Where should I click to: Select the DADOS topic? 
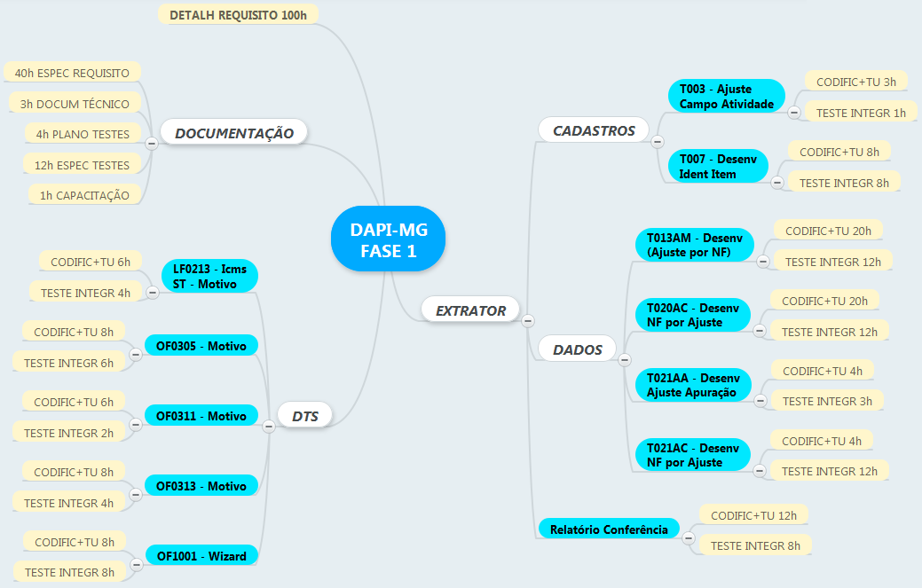578,349
